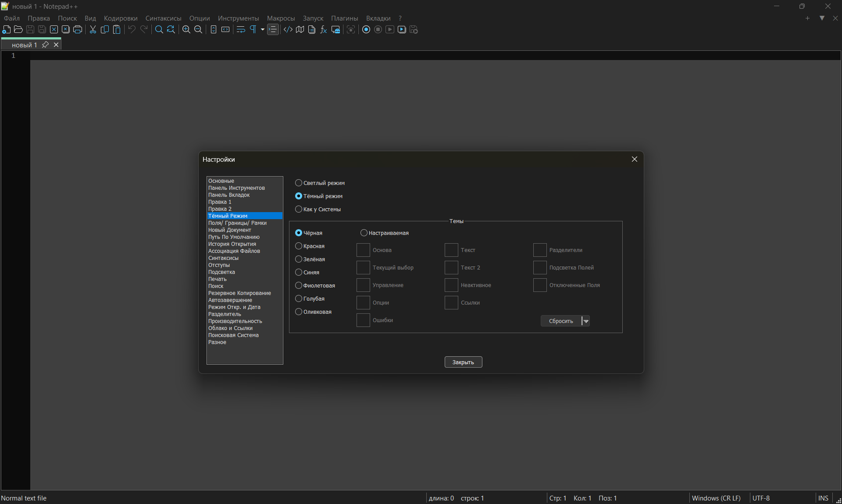This screenshot has width=842, height=504.
Task: Open the show-symbols dropdown arrow in toolbar
Action: click(263, 29)
